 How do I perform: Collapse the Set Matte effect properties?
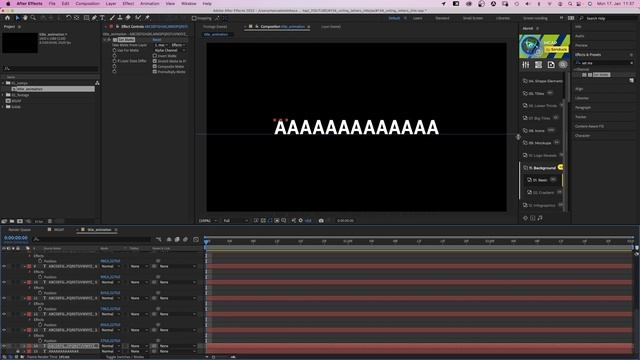(x=105, y=40)
